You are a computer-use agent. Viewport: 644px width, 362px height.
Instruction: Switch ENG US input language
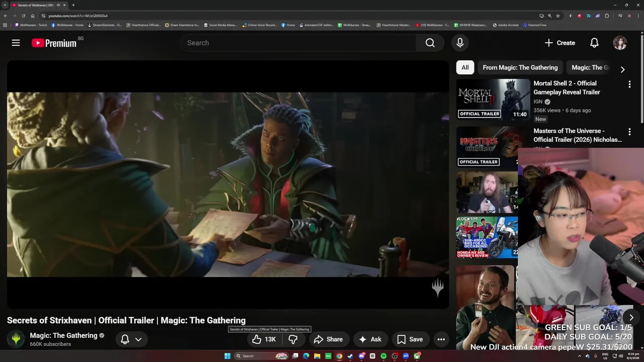pyautogui.click(x=605, y=356)
